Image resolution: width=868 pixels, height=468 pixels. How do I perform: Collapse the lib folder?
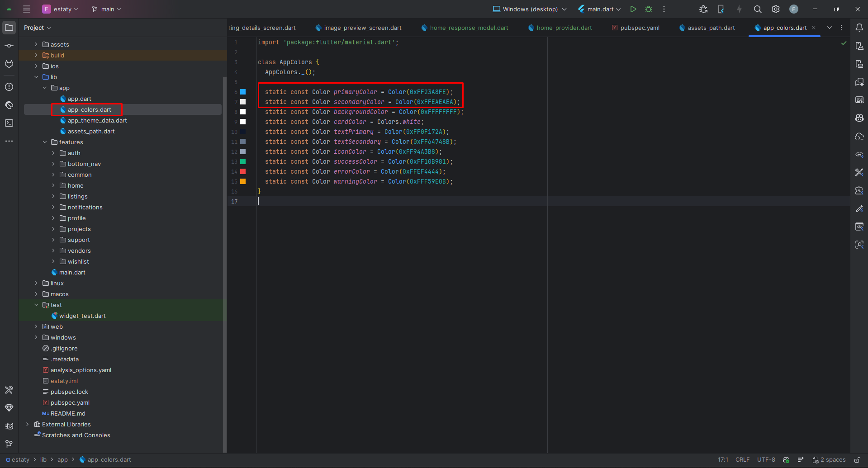(36, 77)
